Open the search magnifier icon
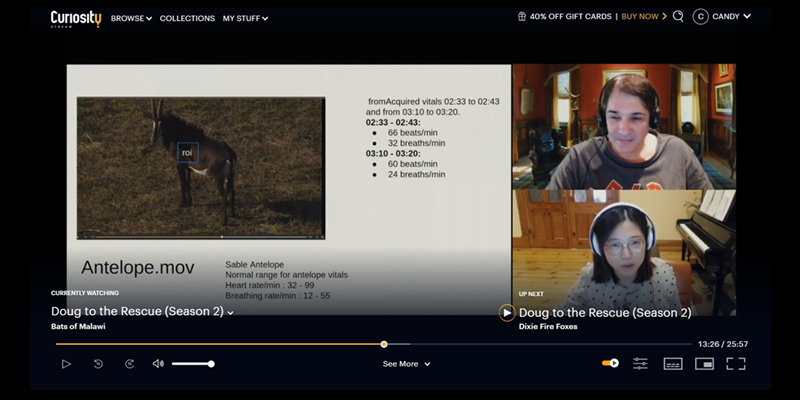Screen dimensions: 800x400 point(678,16)
